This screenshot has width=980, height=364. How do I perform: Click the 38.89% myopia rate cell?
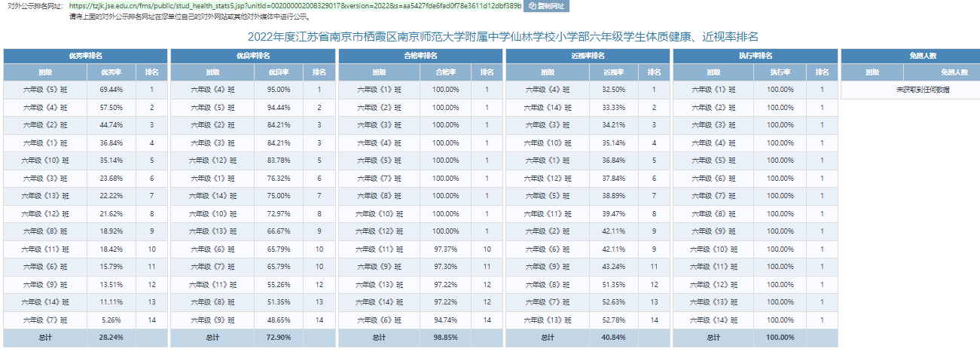click(612, 196)
